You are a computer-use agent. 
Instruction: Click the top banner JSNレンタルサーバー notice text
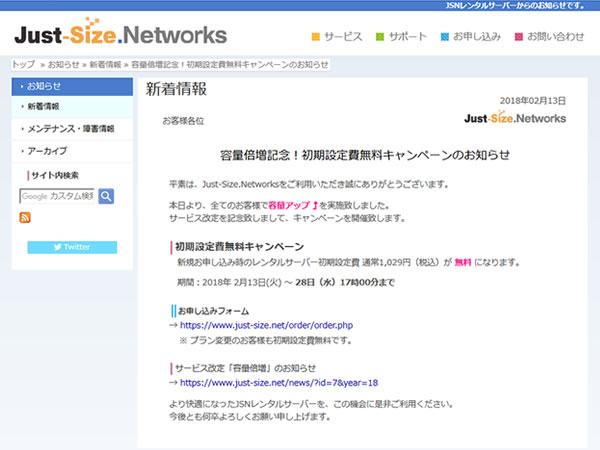515,5
